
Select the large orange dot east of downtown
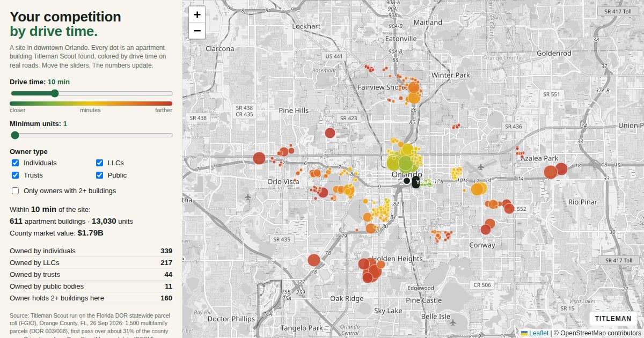click(x=478, y=189)
